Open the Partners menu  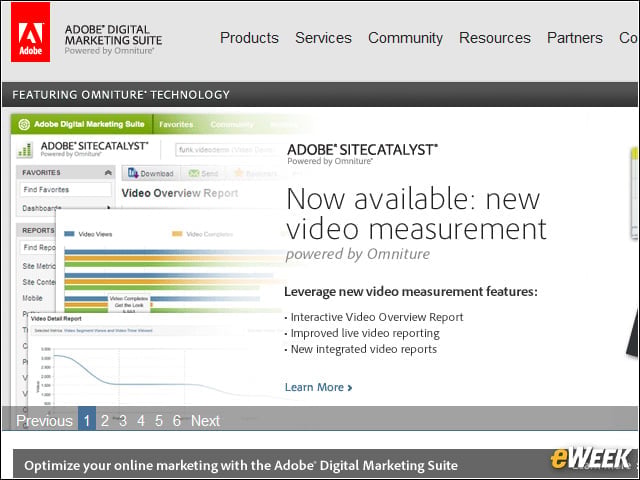575,38
